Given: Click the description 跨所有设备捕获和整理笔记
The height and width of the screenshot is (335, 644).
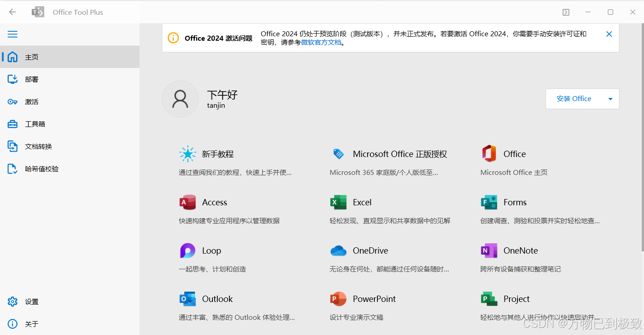Looking at the screenshot, I should [521, 269].
